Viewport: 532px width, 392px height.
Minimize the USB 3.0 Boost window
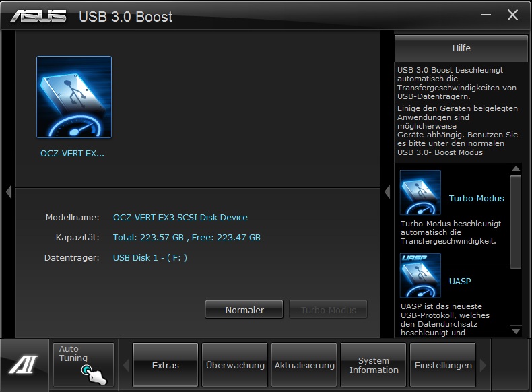coord(486,15)
